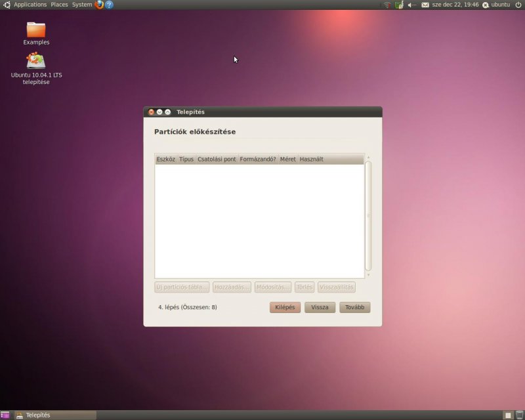
Task: Click the Ubuntu logo beside the Applications menu
Action: coord(7,5)
